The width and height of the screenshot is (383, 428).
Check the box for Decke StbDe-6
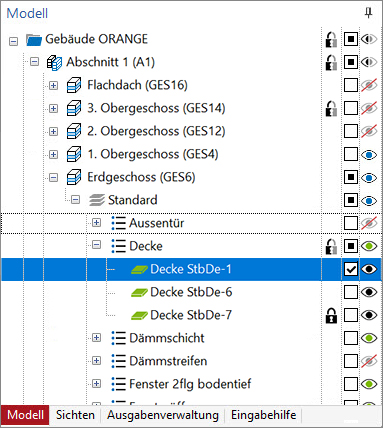(x=351, y=292)
